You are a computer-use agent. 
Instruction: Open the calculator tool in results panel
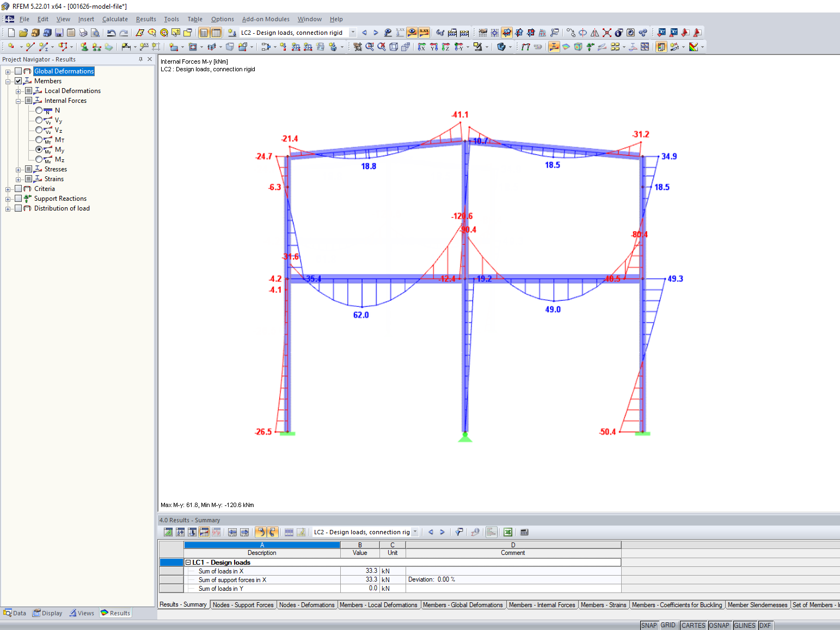coord(524,532)
